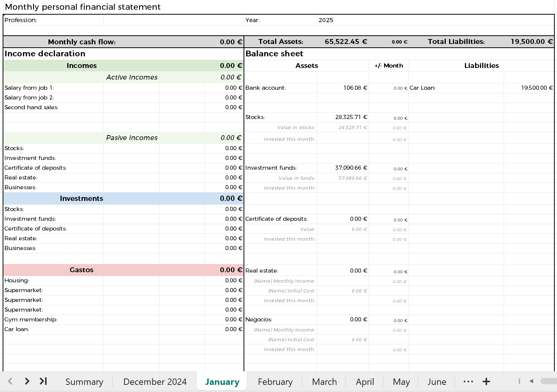
Task: Switch to December 2024 tab
Action: pyautogui.click(x=155, y=382)
